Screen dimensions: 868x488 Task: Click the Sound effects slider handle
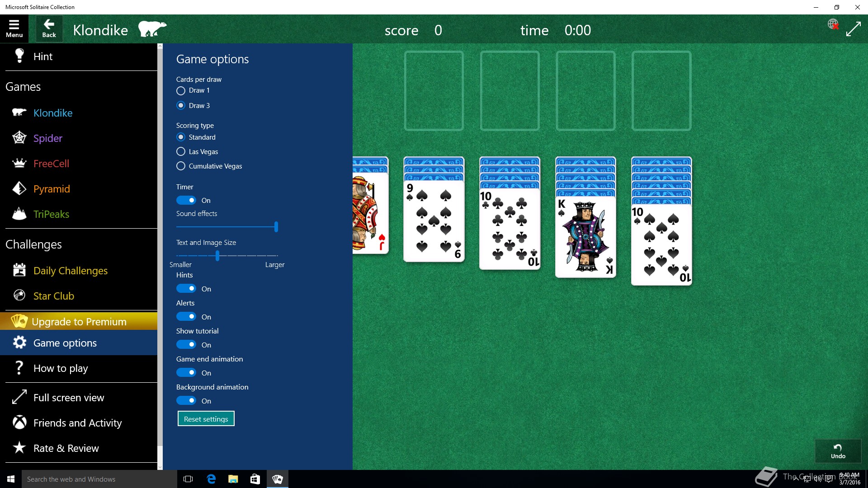pyautogui.click(x=276, y=226)
